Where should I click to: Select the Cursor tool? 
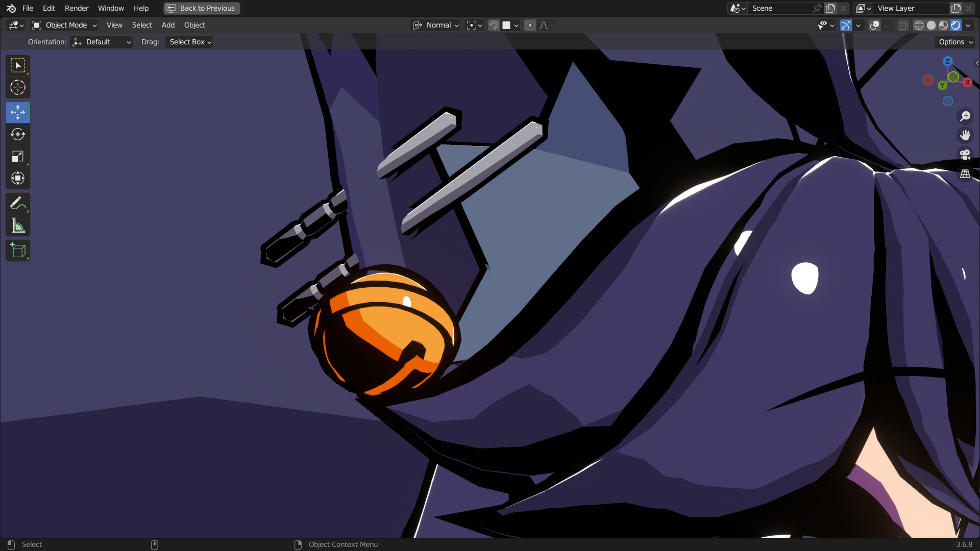tap(18, 87)
